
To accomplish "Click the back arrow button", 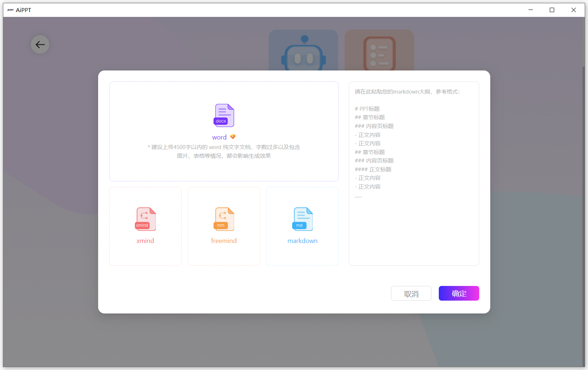I will tap(40, 44).
